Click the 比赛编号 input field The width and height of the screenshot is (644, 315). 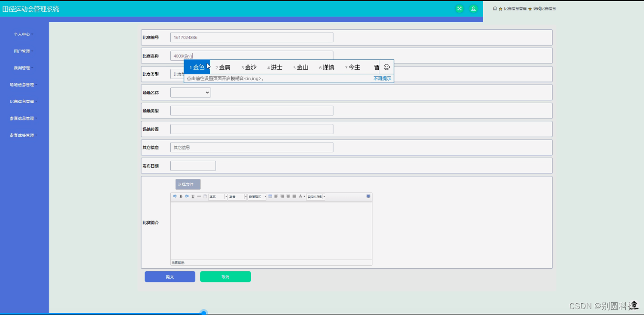[252, 37]
